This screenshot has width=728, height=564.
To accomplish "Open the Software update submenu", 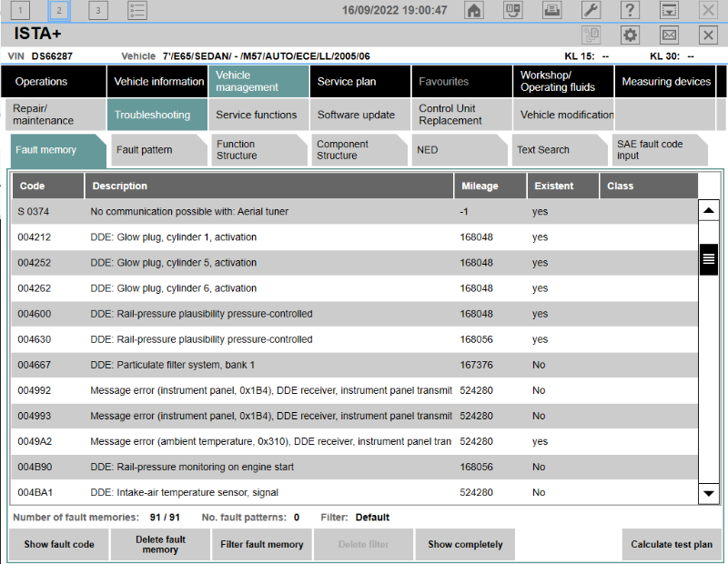I will pyautogui.click(x=360, y=115).
